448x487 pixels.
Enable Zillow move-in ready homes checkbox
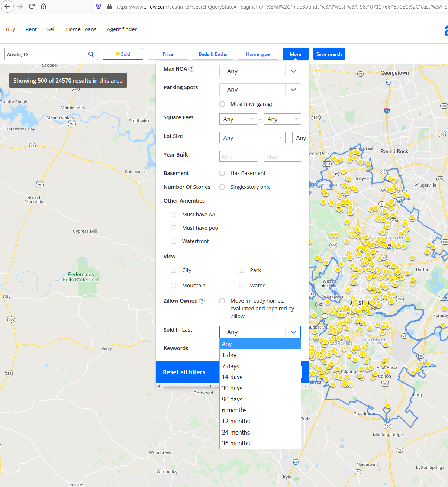pyautogui.click(x=222, y=301)
